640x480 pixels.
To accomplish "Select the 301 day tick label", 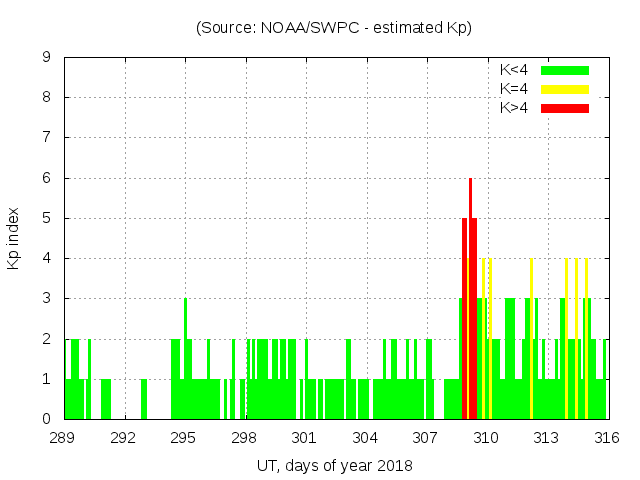I will (305, 437).
